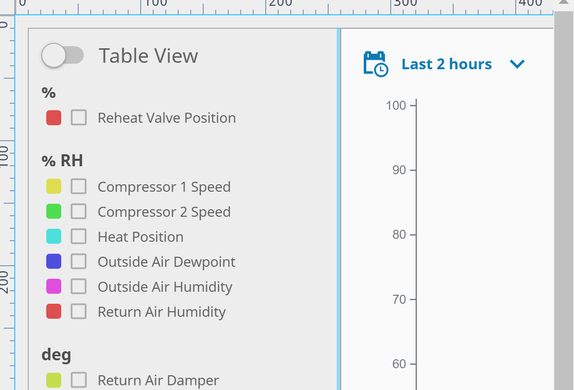Click the Table View label
Viewport: 574px width, 390px height.
[x=148, y=56]
